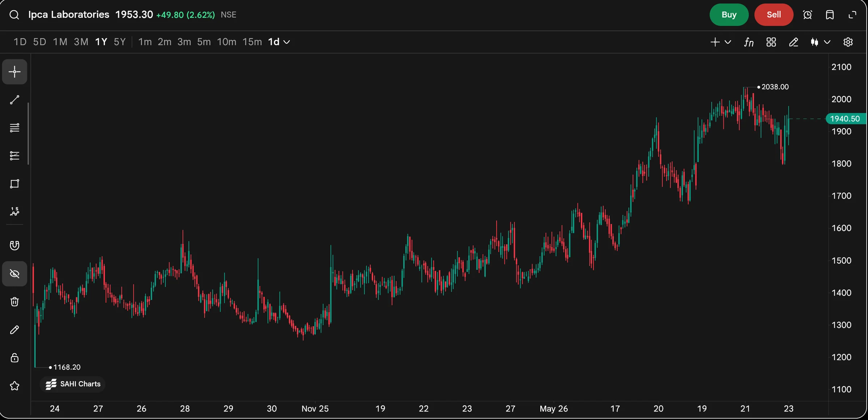This screenshot has width=868, height=420.
Task: Select the 1Y range
Action: pos(101,42)
